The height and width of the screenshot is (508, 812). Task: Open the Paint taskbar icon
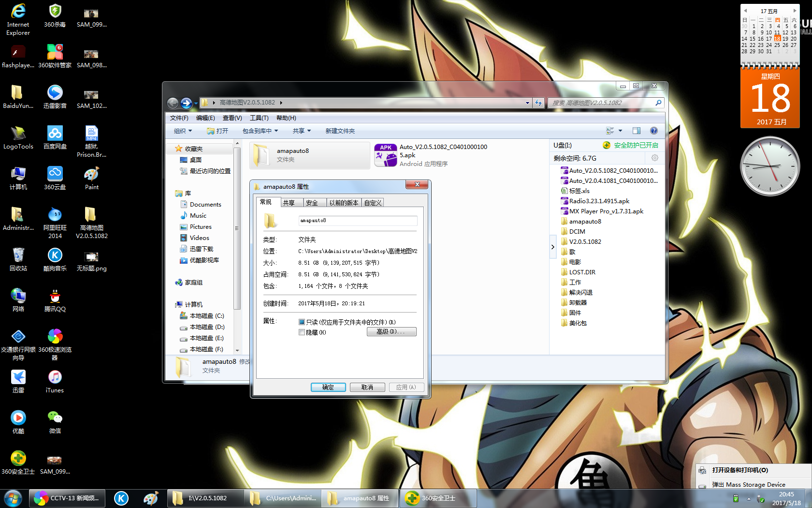151,498
